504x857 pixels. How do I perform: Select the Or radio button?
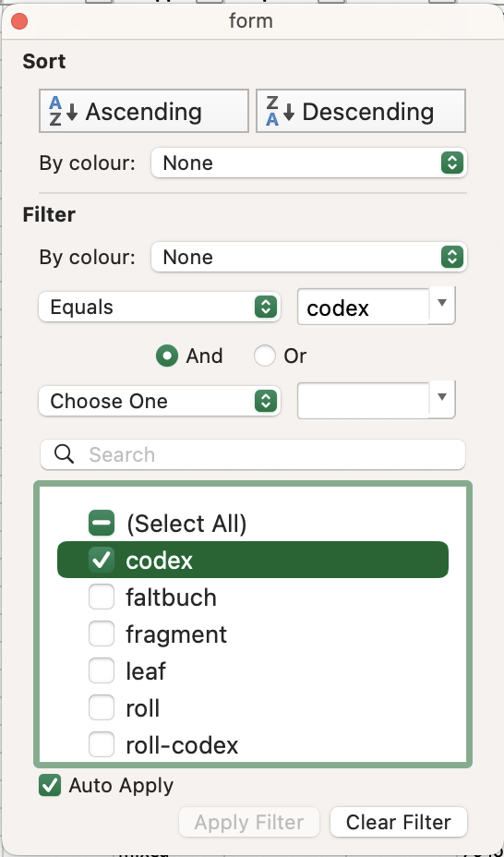coord(264,356)
